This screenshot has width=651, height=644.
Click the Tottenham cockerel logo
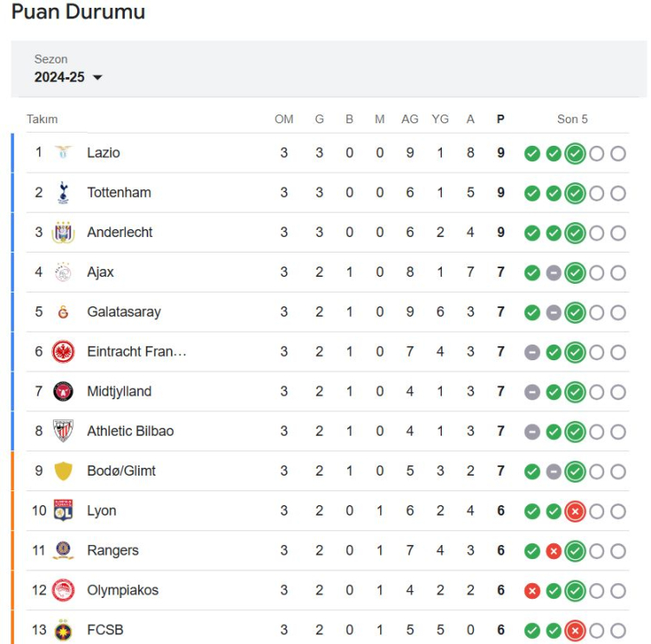63,192
